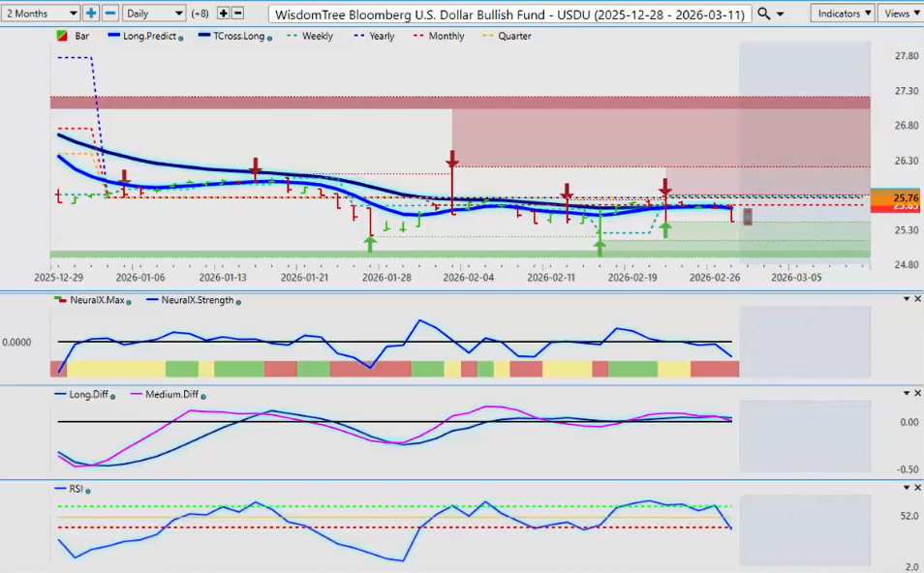Close the Long.Diff indicator panel

[x=917, y=393]
